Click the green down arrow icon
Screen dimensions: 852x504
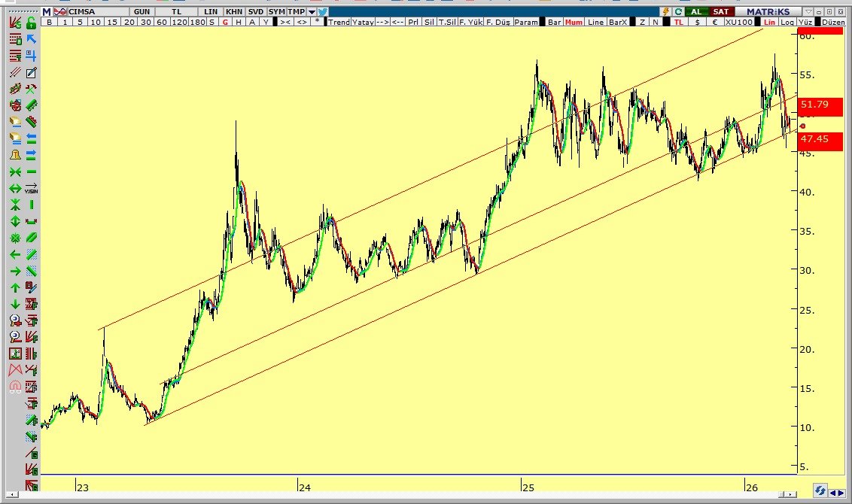click(15, 304)
